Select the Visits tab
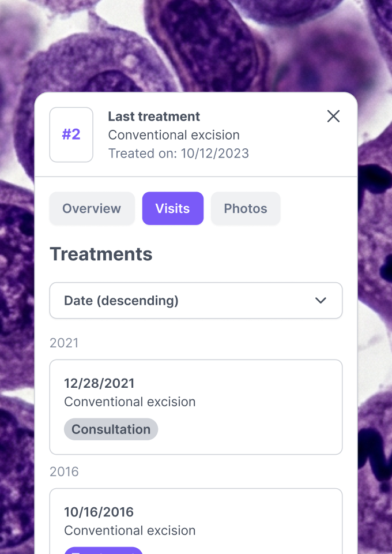 [x=173, y=208]
